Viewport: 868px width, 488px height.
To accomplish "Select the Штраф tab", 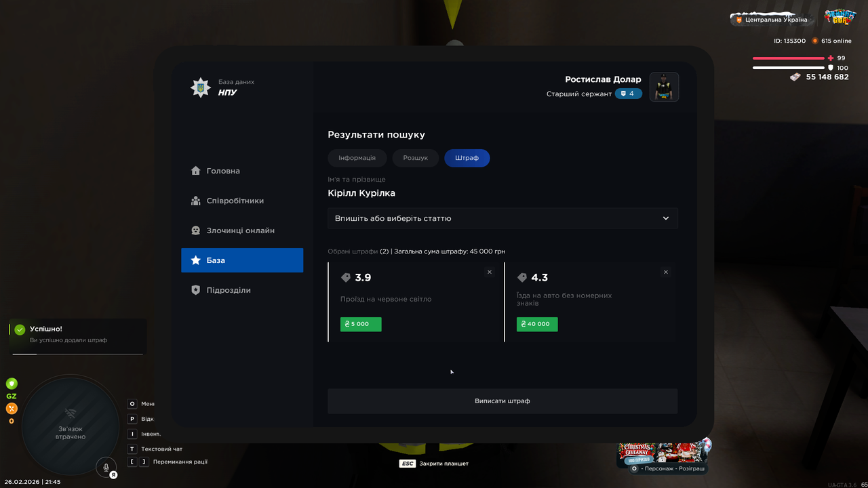I will click(467, 158).
